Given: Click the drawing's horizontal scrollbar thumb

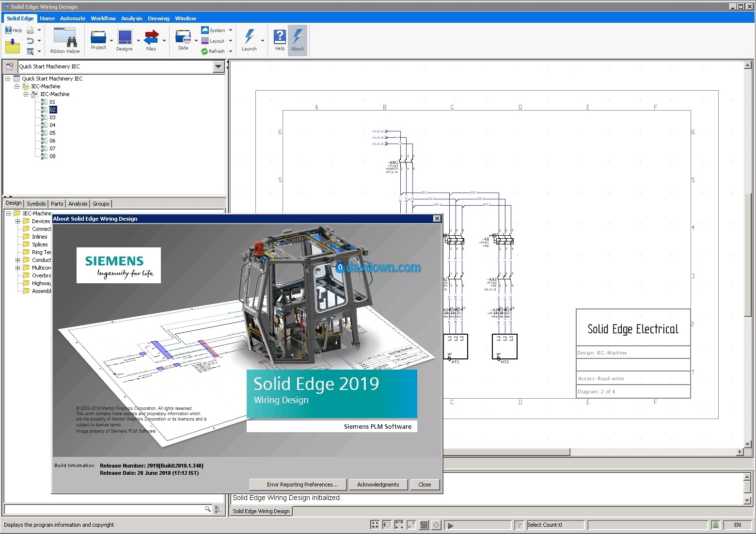Looking at the screenshot, I should tap(506, 452).
